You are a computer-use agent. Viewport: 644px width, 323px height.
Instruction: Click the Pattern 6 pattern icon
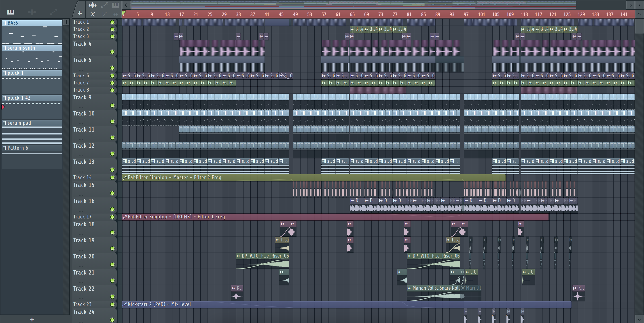tap(4, 148)
